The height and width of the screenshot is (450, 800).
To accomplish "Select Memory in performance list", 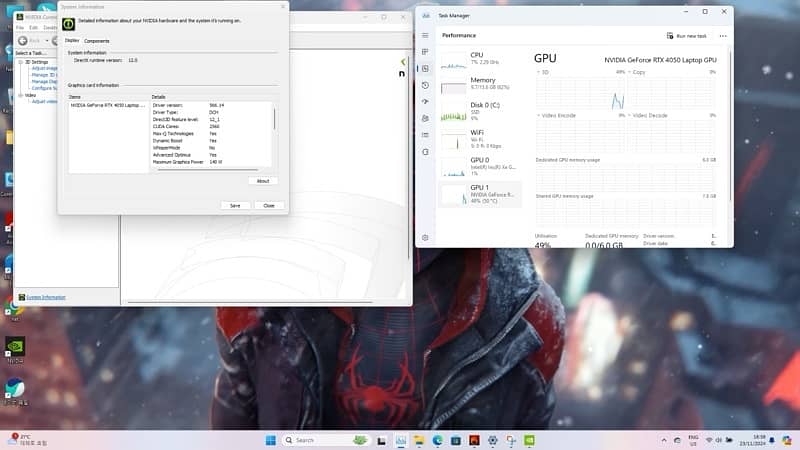I will 482,83.
